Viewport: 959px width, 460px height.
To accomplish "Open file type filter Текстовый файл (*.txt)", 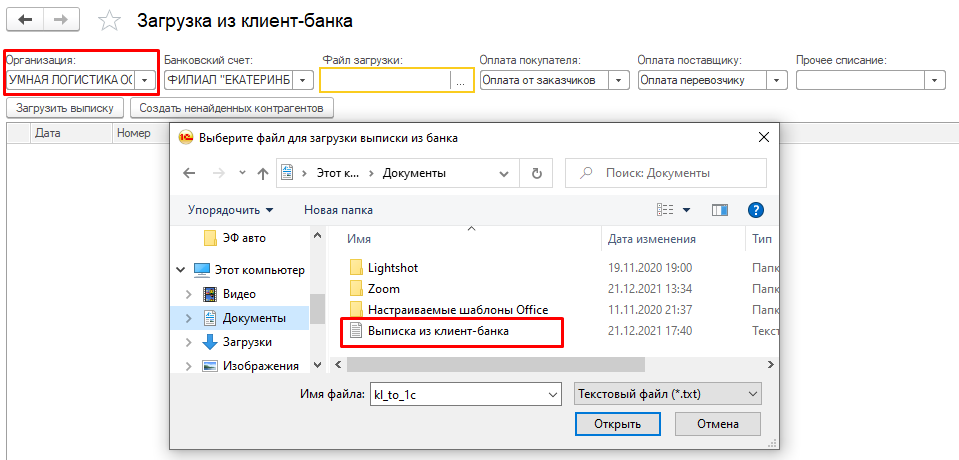I will 668,394.
